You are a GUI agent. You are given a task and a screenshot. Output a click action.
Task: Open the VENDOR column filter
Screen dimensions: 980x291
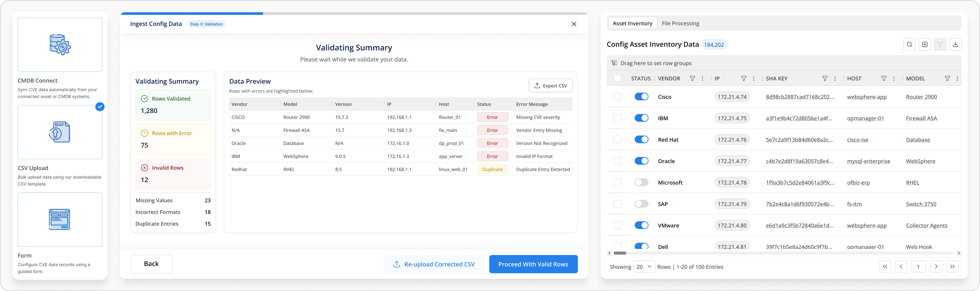point(693,78)
